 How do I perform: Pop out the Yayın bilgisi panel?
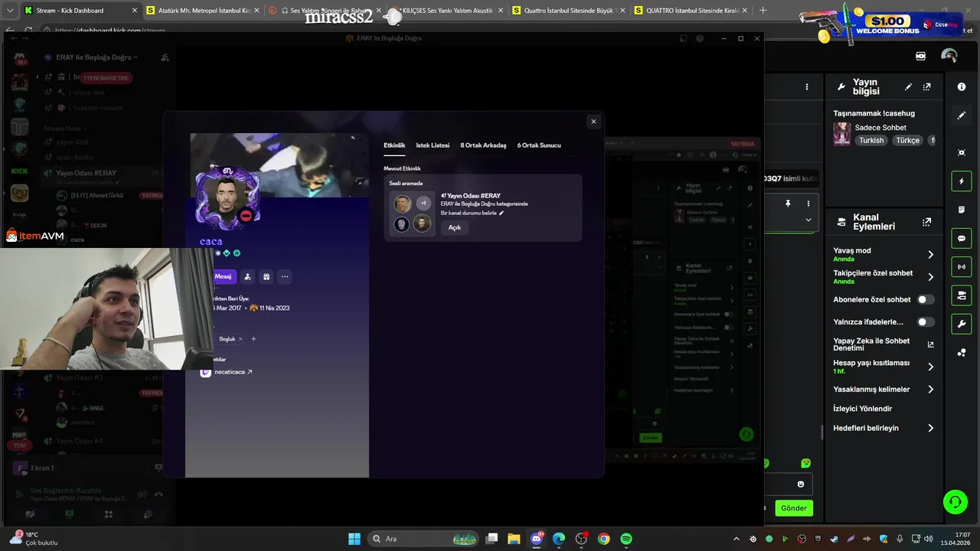927,86
